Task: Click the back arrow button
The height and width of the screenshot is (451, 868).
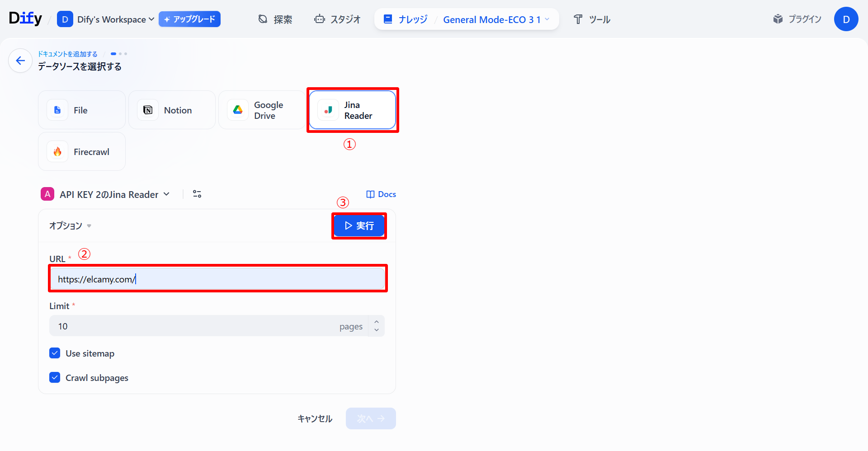Action: coord(20,61)
